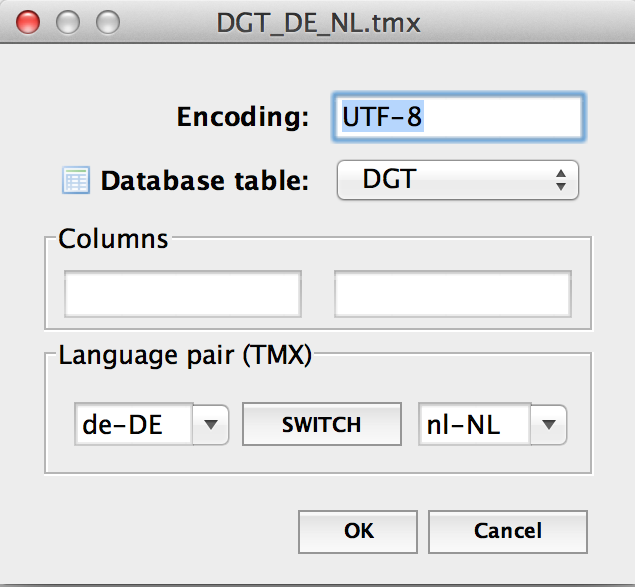Viewport: 635px width, 587px height.
Task: Focus the Encoding text field
Action: tap(458, 117)
